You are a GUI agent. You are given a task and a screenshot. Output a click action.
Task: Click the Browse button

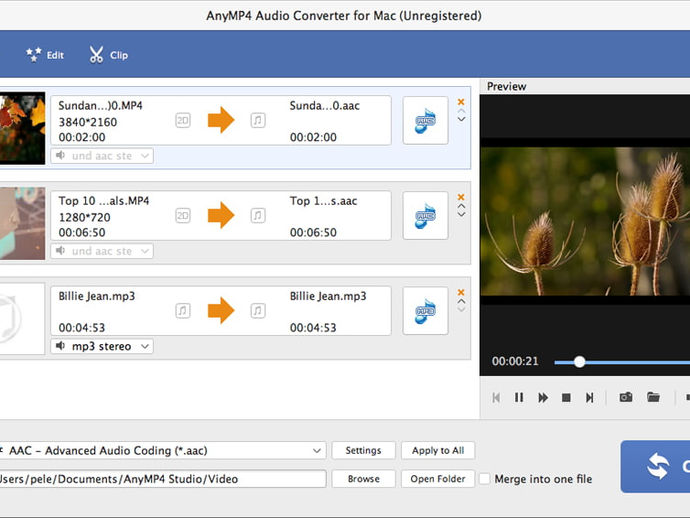click(363, 479)
